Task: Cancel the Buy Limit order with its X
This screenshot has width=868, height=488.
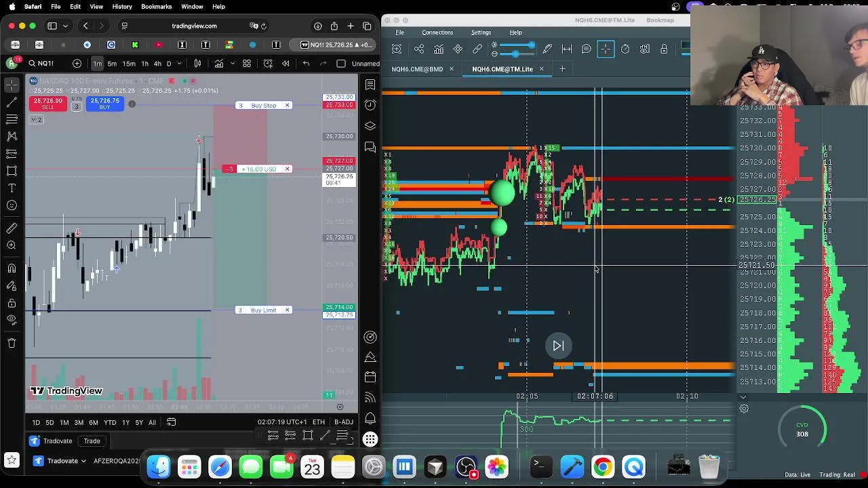Action: coord(287,310)
